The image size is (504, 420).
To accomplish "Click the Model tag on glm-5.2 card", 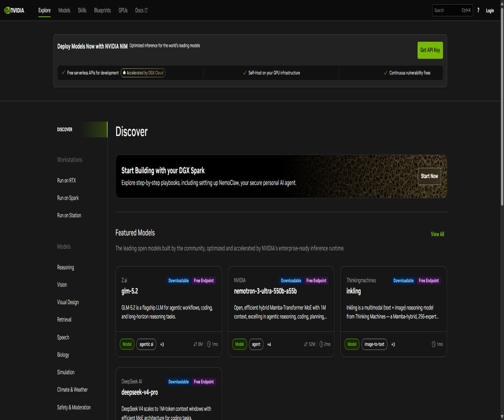I will pyautogui.click(x=127, y=344).
